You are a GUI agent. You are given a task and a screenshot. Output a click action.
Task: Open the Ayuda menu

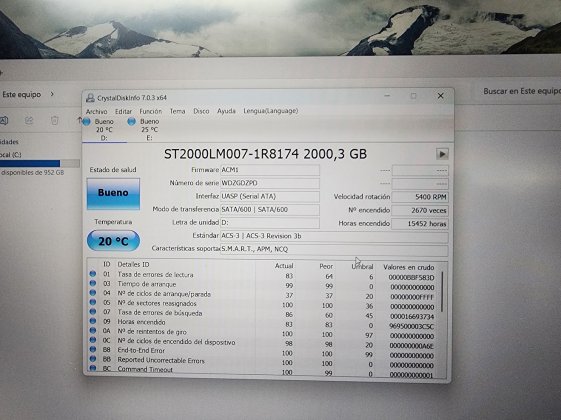(226, 111)
